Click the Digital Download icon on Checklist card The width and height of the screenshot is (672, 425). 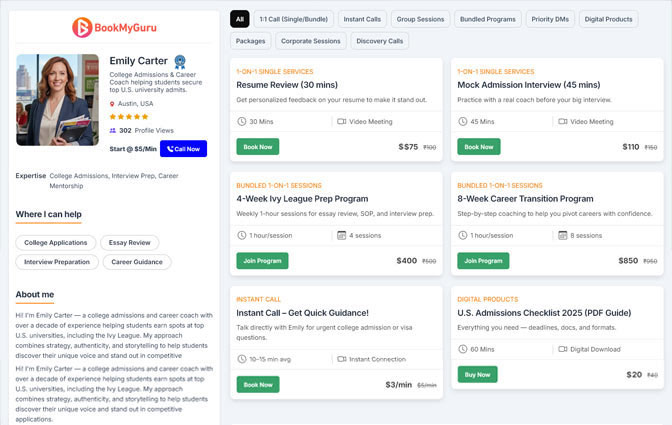click(x=563, y=349)
